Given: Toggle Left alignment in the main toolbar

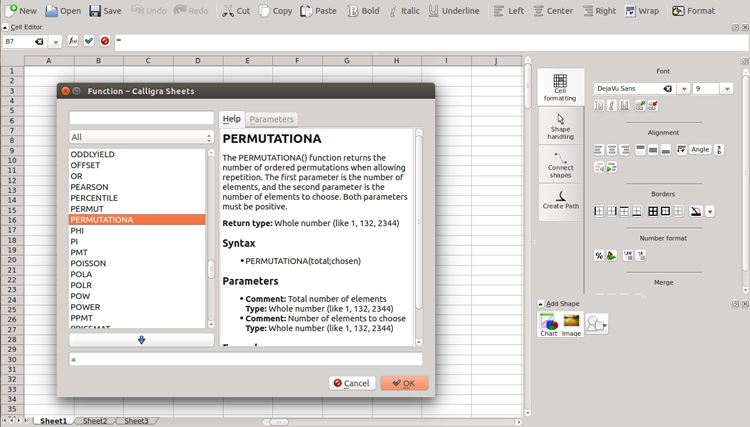Looking at the screenshot, I should pos(509,11).
